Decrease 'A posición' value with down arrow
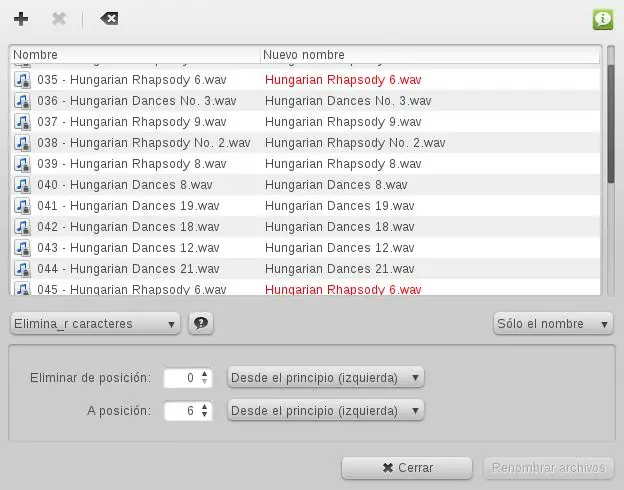The height and width of the screenshot is (490, 624). pyautogui.click(x=205, y=414)
